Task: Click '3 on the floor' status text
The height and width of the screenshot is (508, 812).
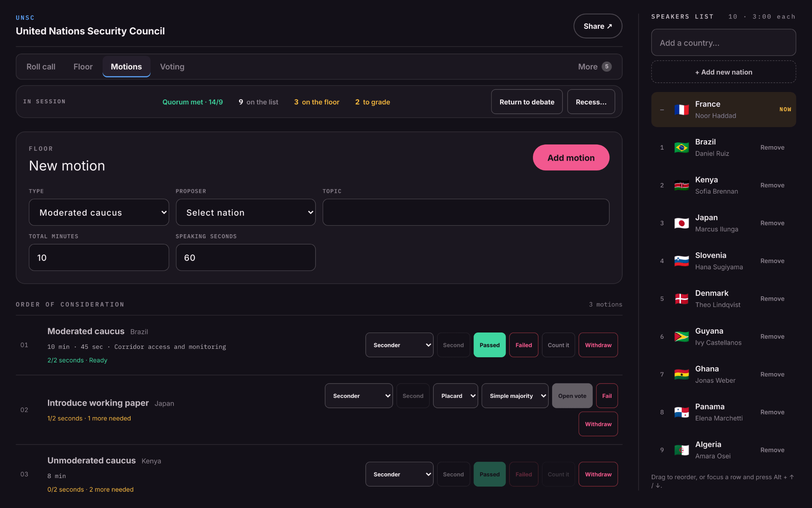Action: (317, 102)
